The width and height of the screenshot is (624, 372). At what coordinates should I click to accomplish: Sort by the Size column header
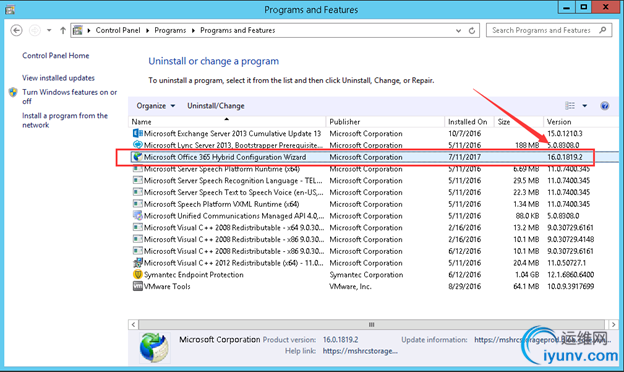point(519,122)
